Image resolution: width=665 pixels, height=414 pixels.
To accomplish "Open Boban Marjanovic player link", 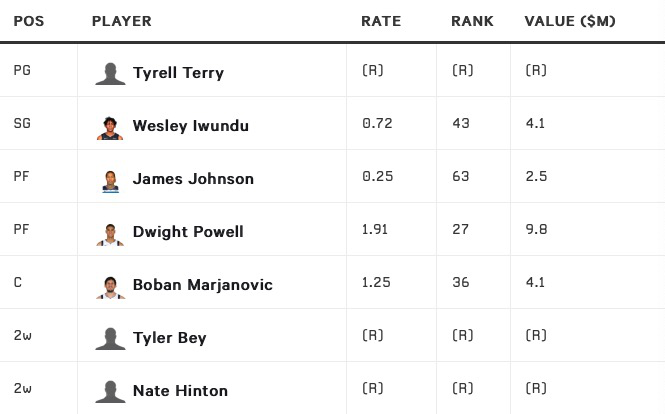I will [x=202, y=285].
